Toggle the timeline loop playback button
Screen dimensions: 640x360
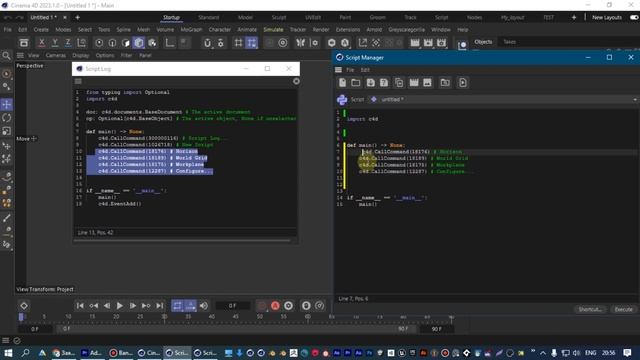177,306
